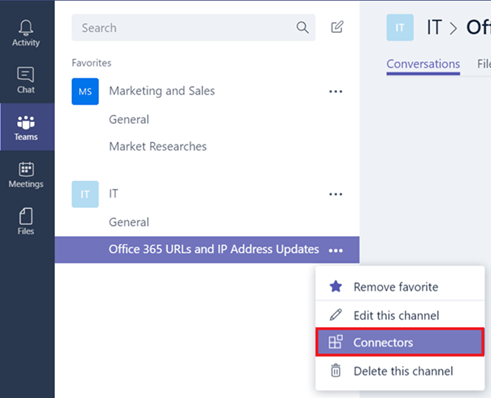491x398 pixels.
Task: Click the compose new chat icon
Action: pyautogui.click(x=337, y=27)
